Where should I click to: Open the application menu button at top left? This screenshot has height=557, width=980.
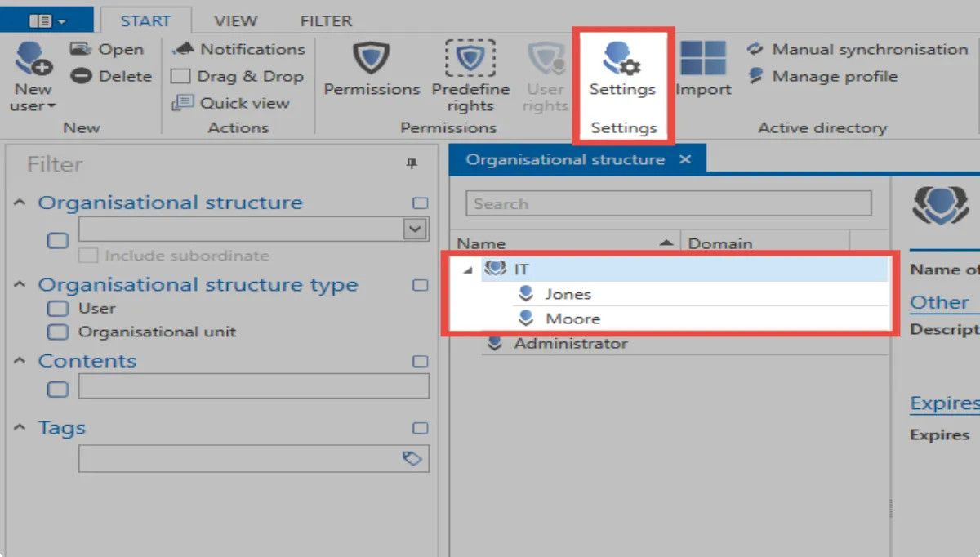[x=47, y=20]
